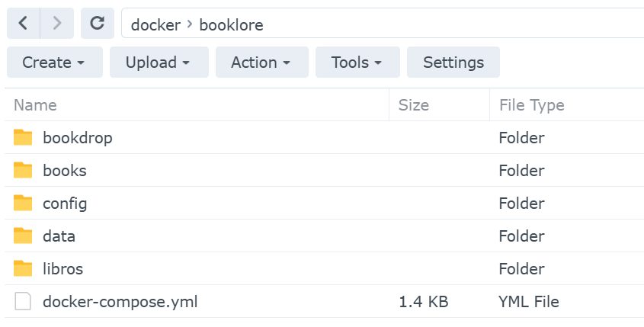Click the config folder icon
This screenshot has height=327, width=644.
24,204
